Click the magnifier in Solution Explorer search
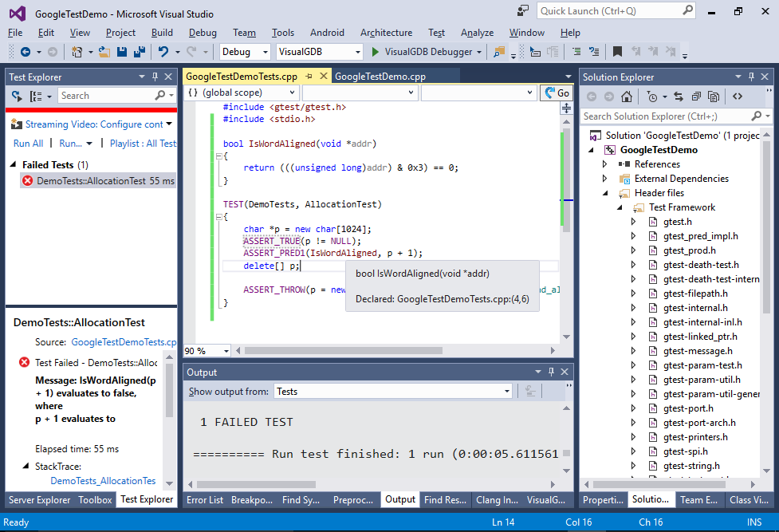Viewport: 779px width, 532px height. 756,116
